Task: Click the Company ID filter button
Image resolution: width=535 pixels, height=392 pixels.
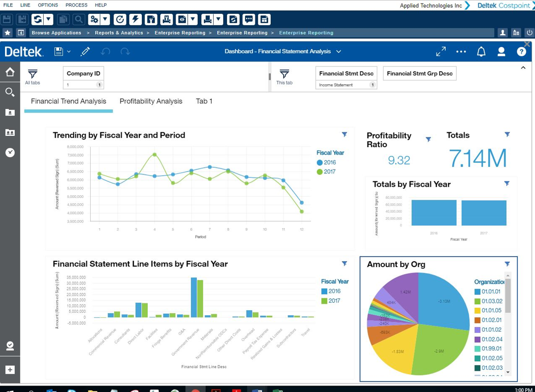Action: pyautogui.click(x=83, y=73)
